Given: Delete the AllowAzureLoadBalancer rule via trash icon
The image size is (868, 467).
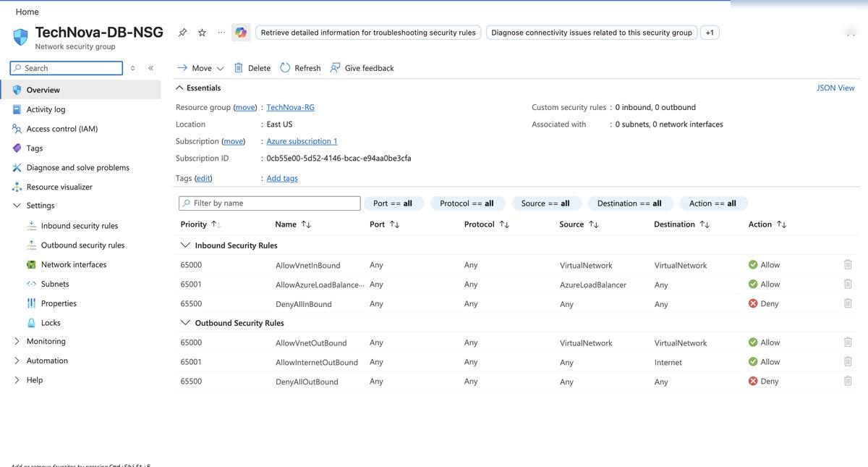Looking at the screenshot, I should (848, 285).
